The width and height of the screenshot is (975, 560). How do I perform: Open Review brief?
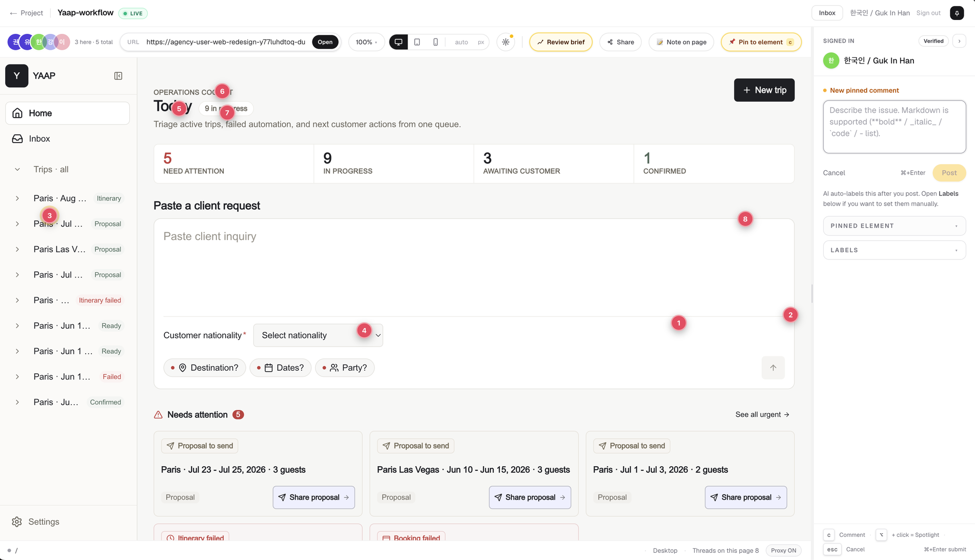[560, 42]
